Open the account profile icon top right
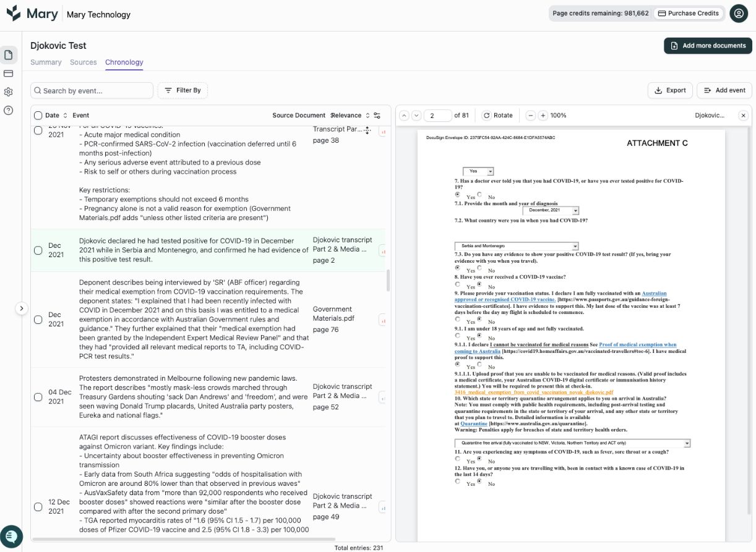This screenshot has height=552, width=756. [x=739, y=13]
